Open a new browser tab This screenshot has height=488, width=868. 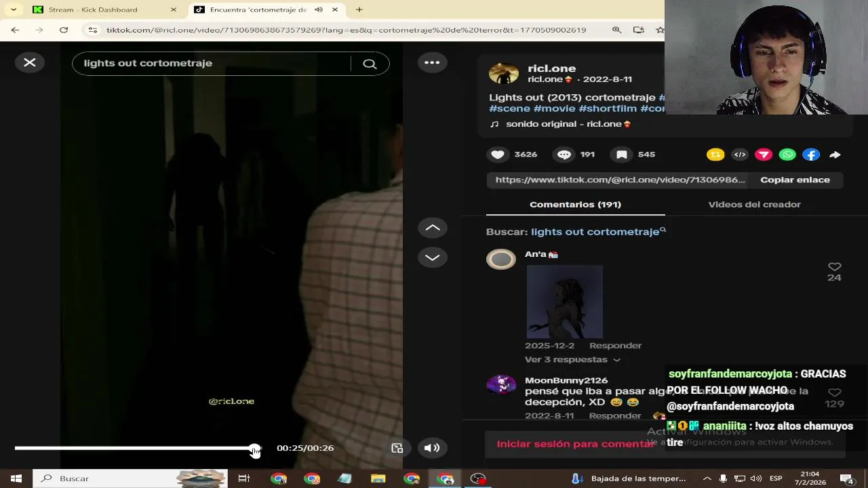click(359, 9)
